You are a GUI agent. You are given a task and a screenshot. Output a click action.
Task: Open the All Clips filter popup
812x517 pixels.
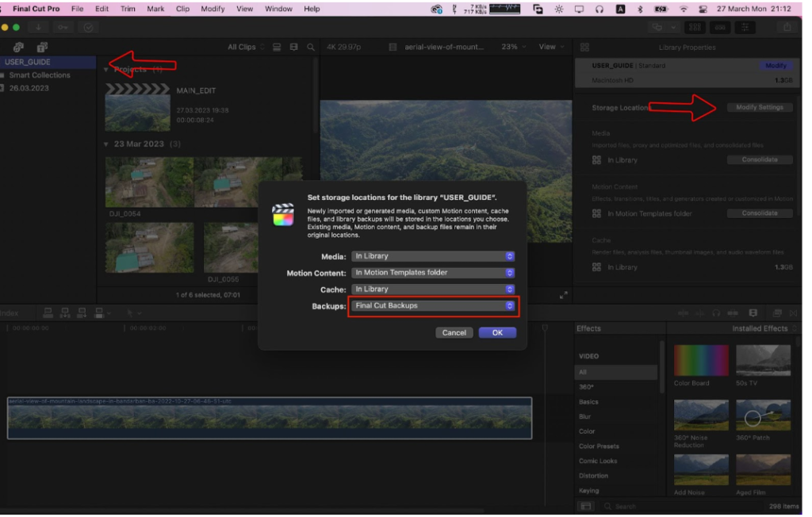click(246, 47)
